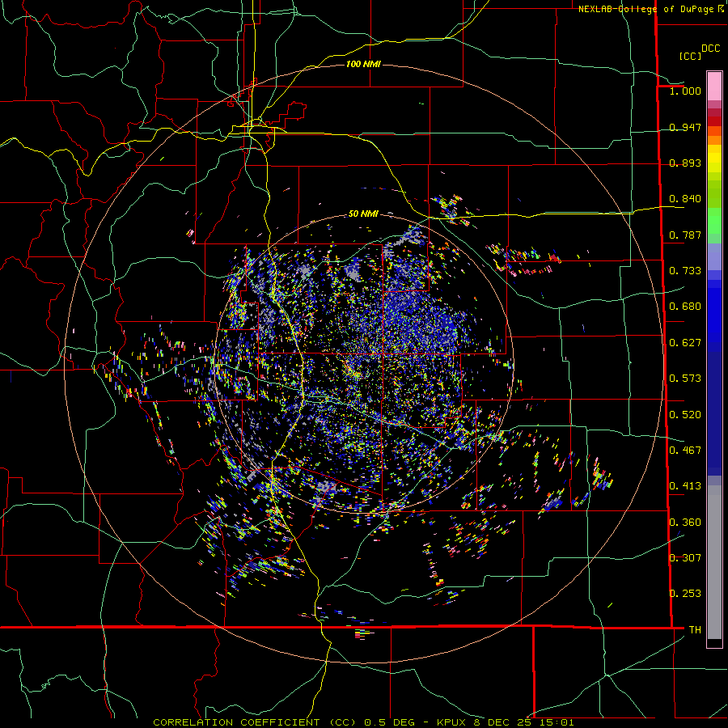The width and height of the screenshot is (728, 728).
Task: Click the 0.253 value on the color scale
Action: (685, 594)
